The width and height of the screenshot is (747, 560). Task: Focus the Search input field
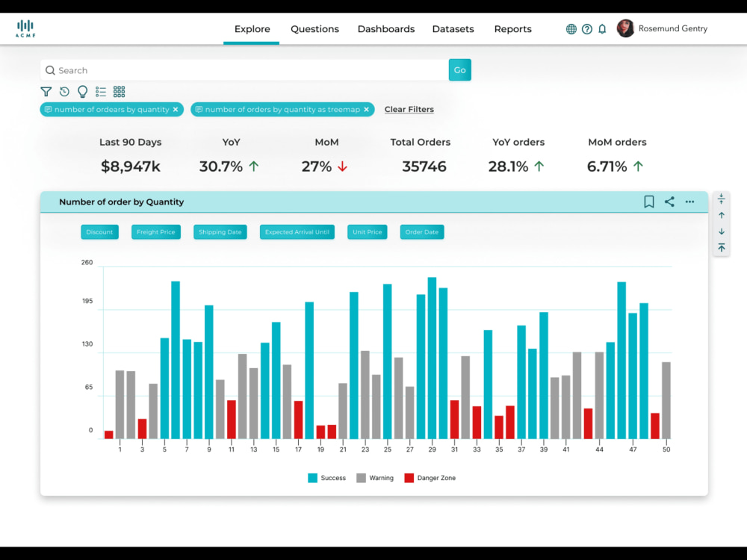coord(244,70)
